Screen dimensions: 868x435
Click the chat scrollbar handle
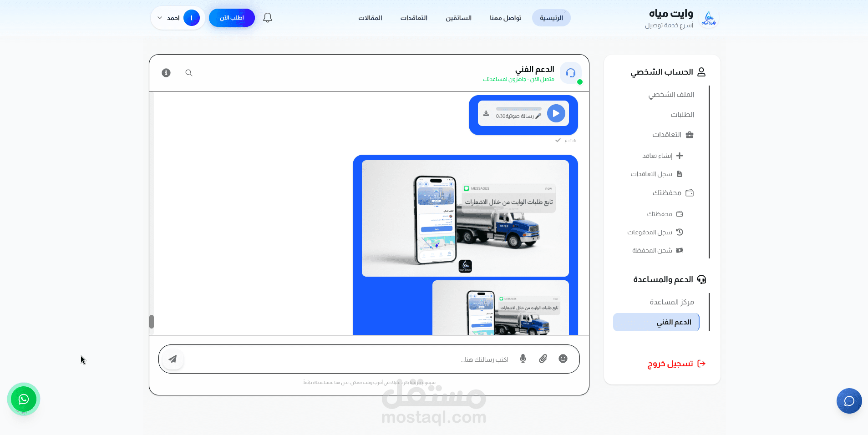click(x=152, y=322)
